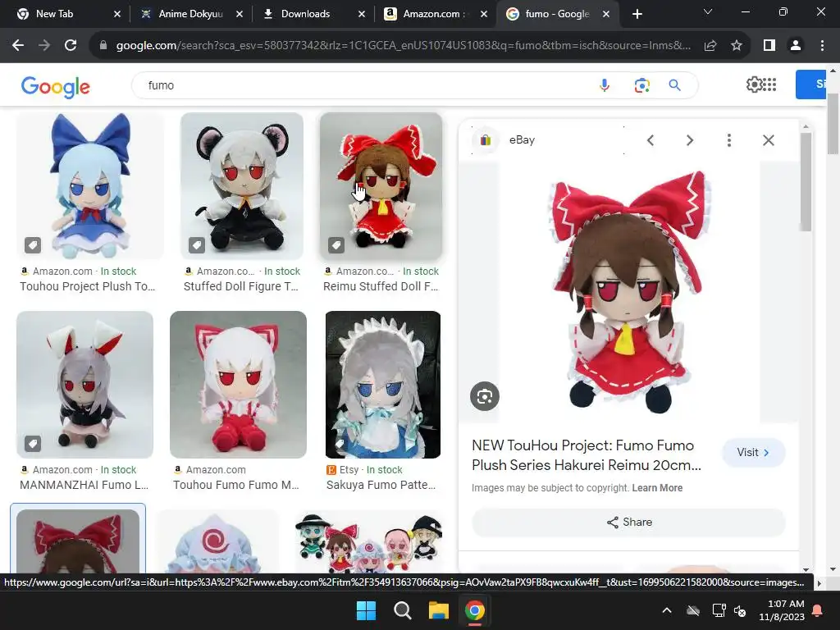840x630 pixels.
Task: Click the preview panel scrollbar thumb
Action: click(x=806, y=181)
